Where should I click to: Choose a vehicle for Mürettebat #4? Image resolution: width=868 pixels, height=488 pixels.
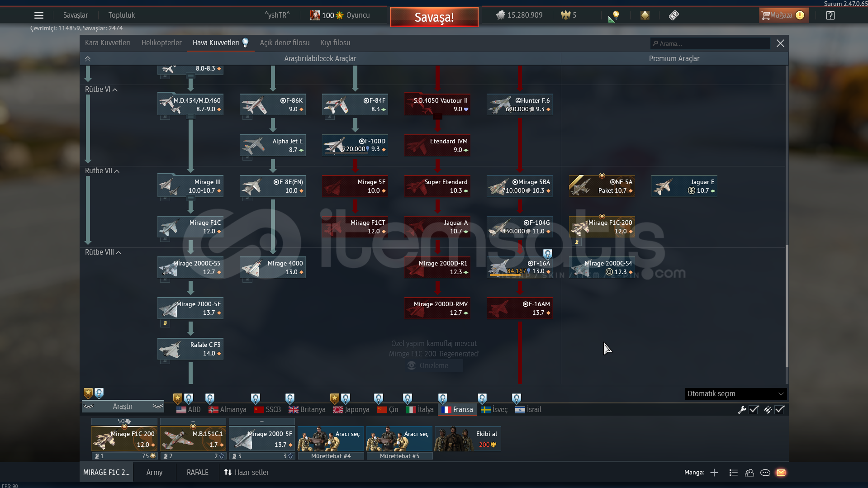coord(331,439)
